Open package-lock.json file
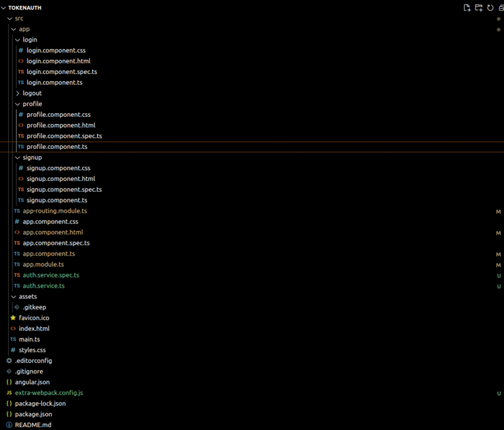Image resolution: width=504 pixels, height=430 pixels. 40,403
